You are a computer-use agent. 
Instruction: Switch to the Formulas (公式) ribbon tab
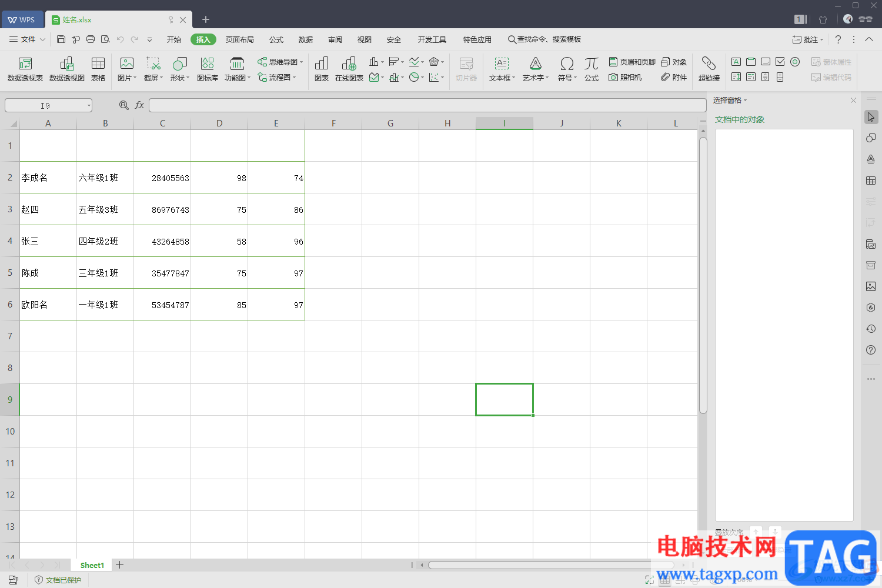tap(276, 39)
